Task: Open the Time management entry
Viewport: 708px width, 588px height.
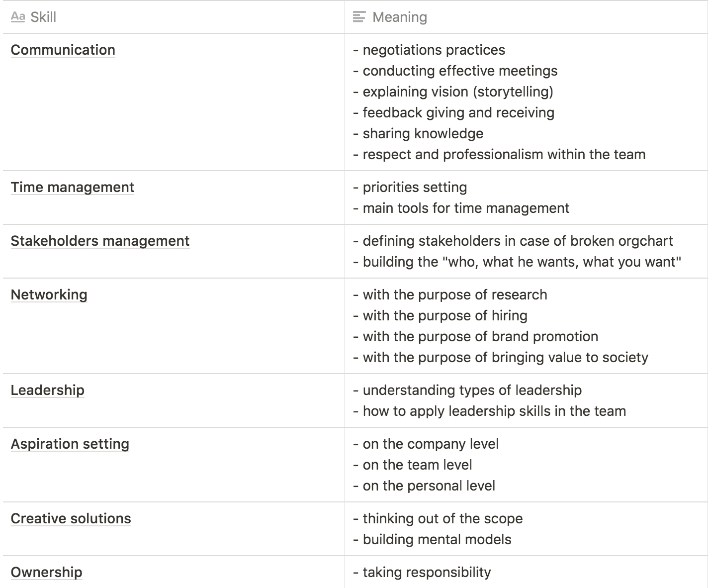Action: pyautogui.click(x=73, y=187)
